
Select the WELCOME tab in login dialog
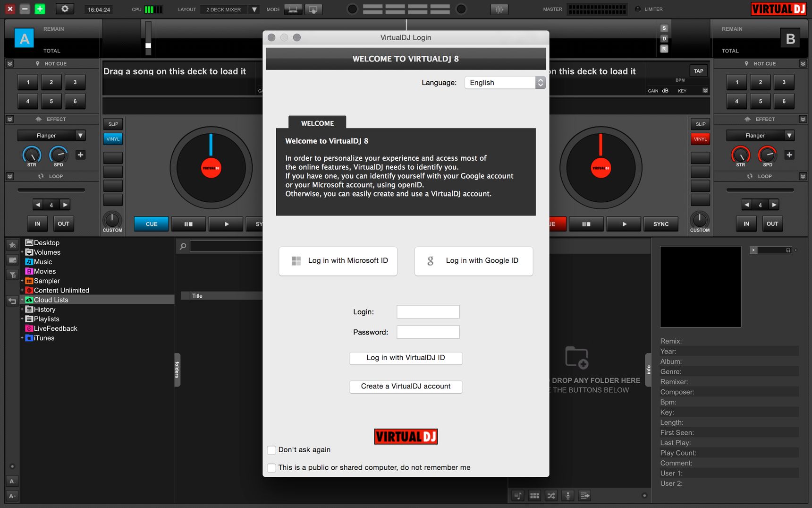[317, 123]
